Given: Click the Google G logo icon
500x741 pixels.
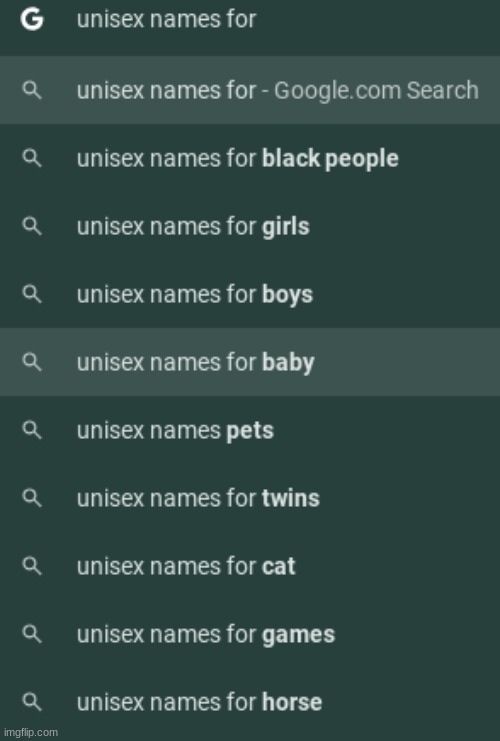Looking at the screenshot, I should click(32, 20).
